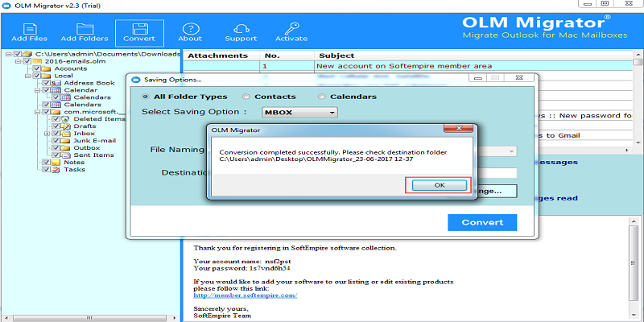The image size is (644, 322).
Task: Click the Address Book folder icon
Action: pyautogui.click(x=57, y=83)
